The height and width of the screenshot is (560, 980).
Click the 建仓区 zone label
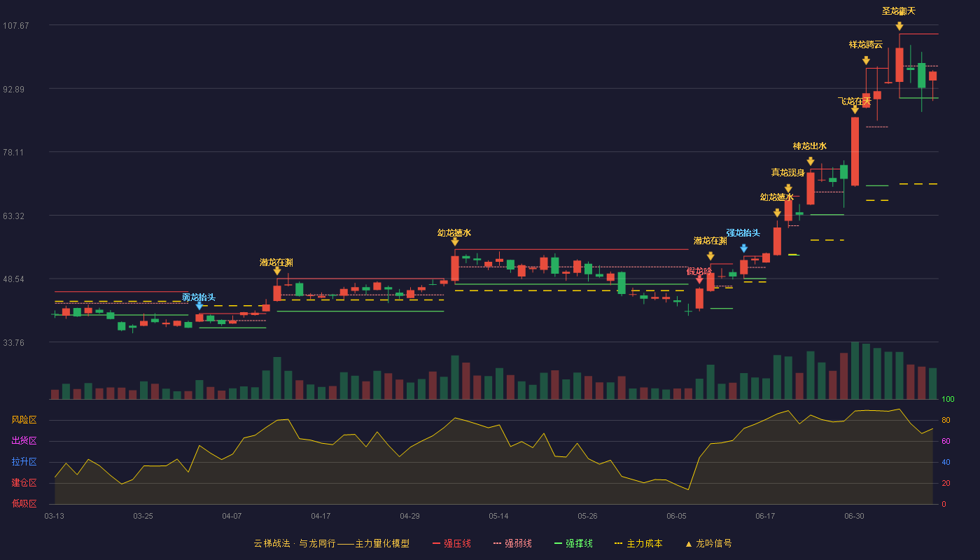coord(24,483)
